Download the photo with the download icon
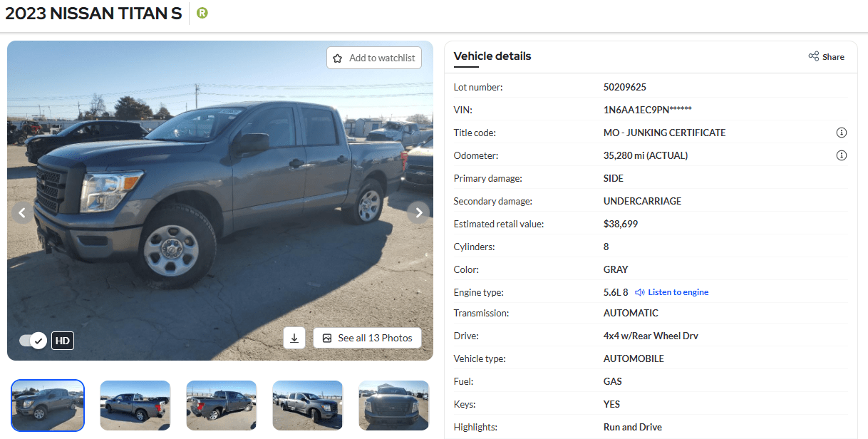The image size is (868, 439). point(294,338)
